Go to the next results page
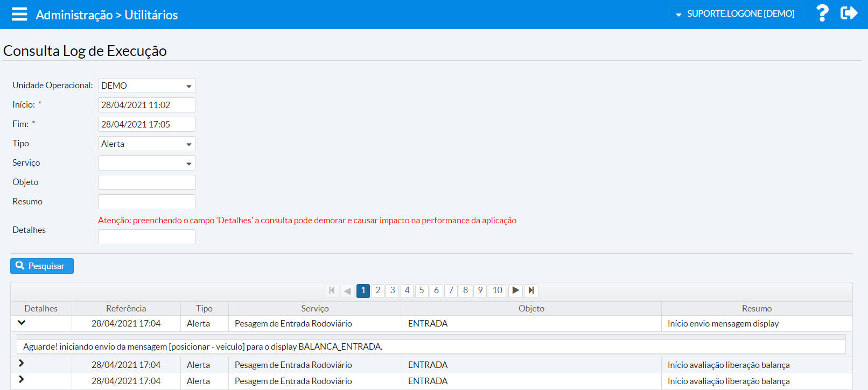The image size is (868, 390). pyautogui.click(x=515, y=290)
